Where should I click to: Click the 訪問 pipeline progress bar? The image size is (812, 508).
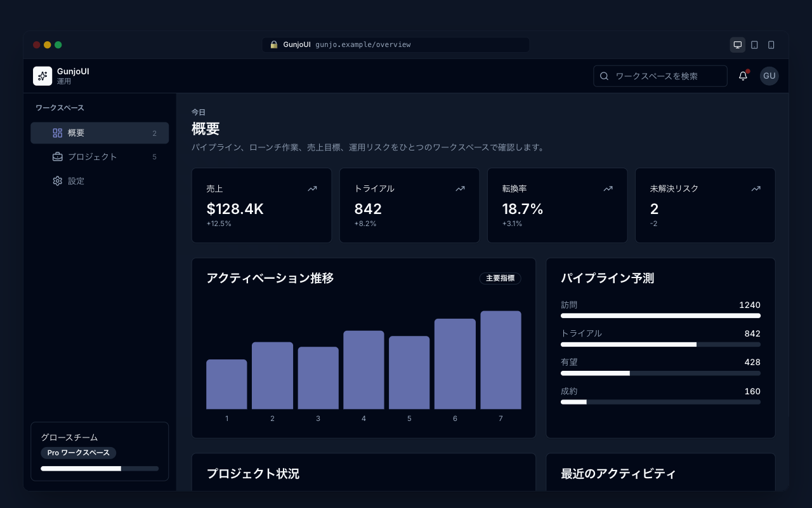(x=660, y=316)
